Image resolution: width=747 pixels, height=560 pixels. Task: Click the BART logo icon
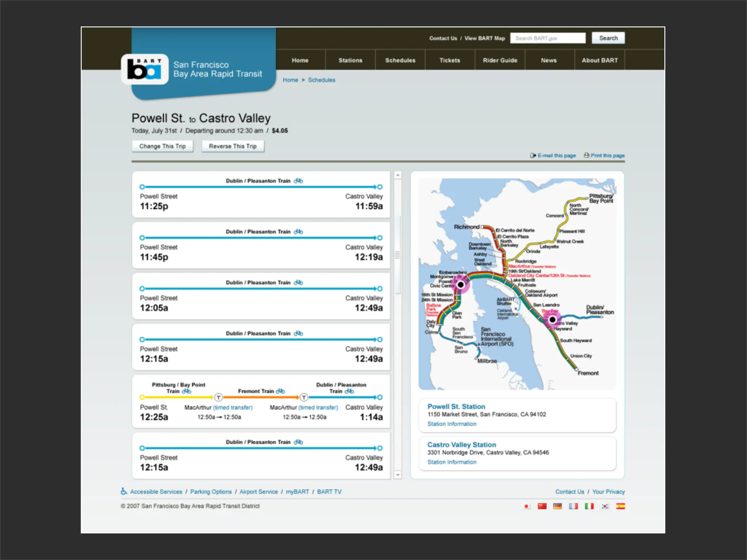pyautogui.click(x=144, y=69)
